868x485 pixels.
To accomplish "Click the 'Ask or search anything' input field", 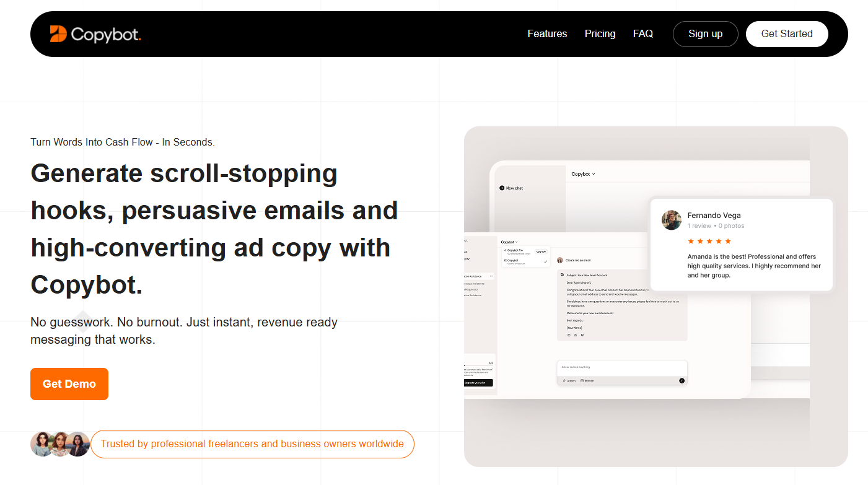I will pyautogui.click(x=622, y=368).
